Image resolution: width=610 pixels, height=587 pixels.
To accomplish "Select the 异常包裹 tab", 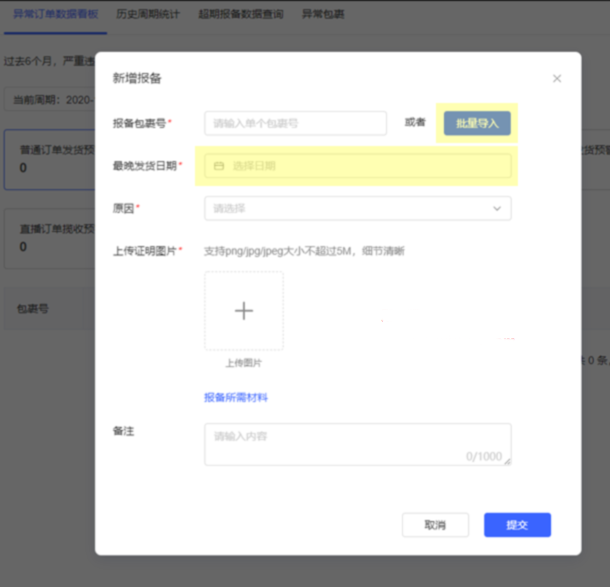I will 323,14.
